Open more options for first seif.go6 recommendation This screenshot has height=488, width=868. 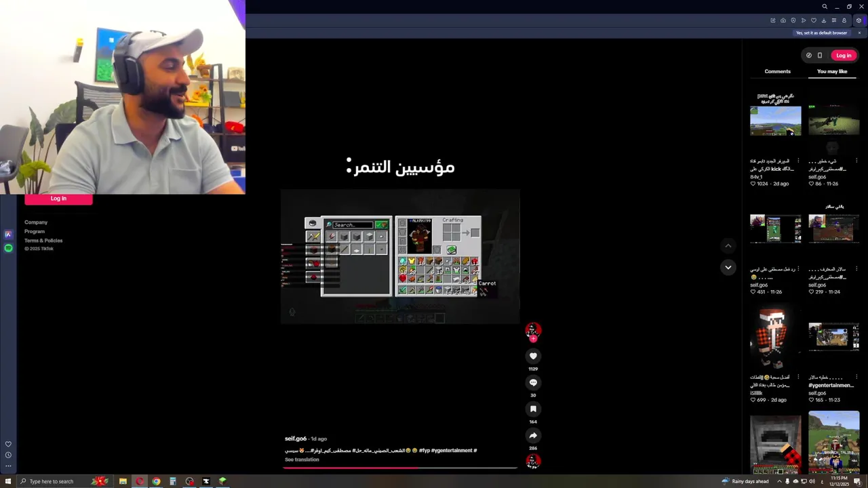tap(856, 161)
